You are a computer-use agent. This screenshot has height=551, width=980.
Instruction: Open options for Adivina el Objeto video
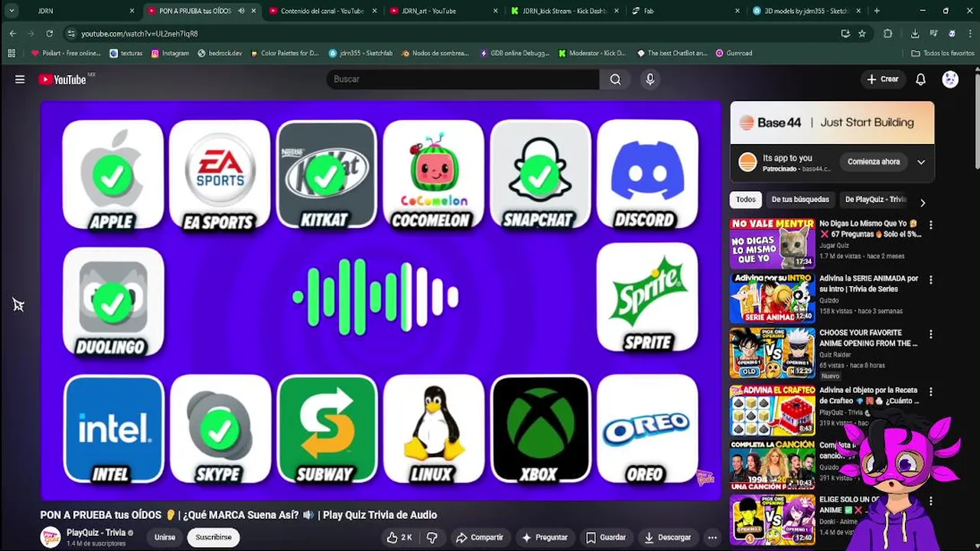[x=931, y=391]
